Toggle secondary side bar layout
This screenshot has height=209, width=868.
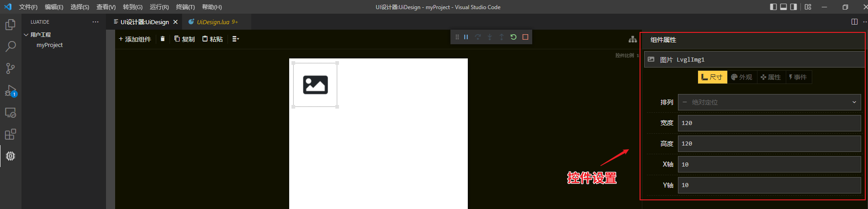[794, 7]
